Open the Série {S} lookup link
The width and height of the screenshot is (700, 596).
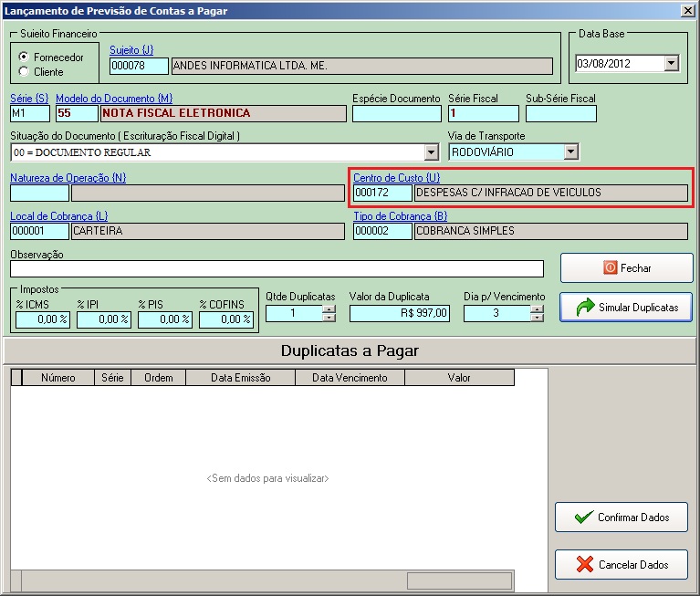click(29, 99)
